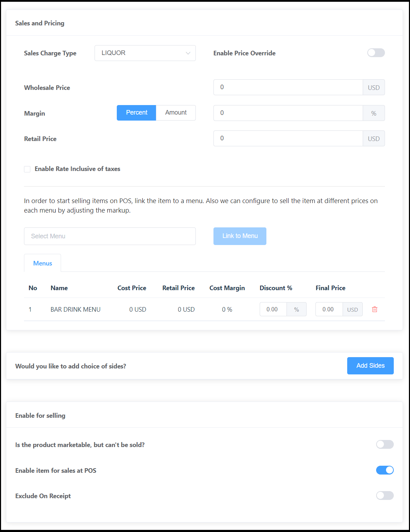Screen dimensions: 410x532
Task: Open the Sales Charge Type dropdown
Action: (x=145, y=53)
